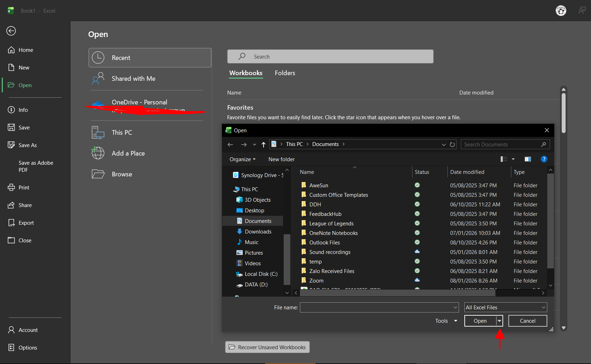Click the Cancel button in dialog

(x=528, y=321)
